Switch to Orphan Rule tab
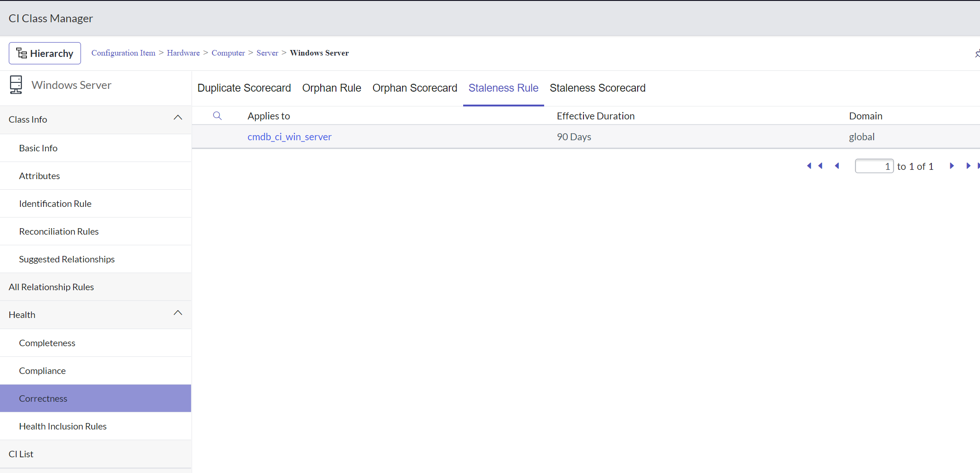The height and width of the screenshot is (473, 980). coord(332,88)
